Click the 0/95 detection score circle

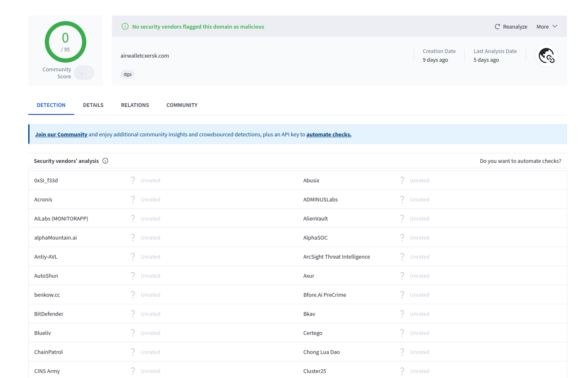66,42
